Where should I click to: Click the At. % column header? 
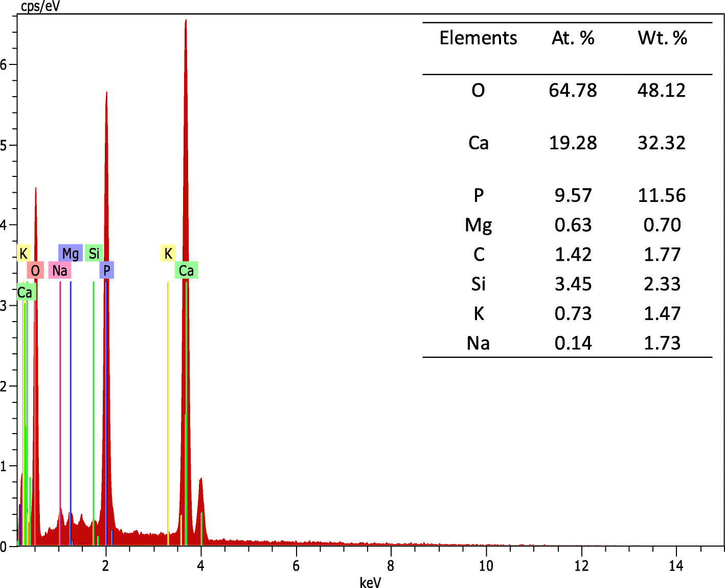tap(573, 38)
